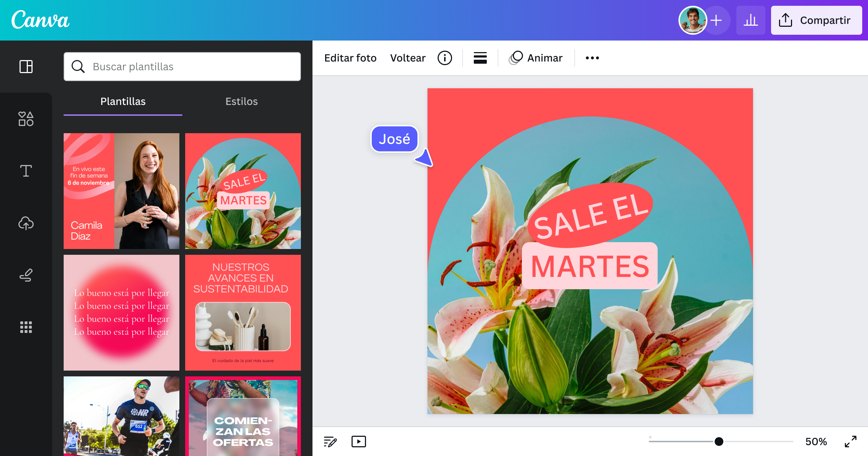The height and width of the screenshot is (456, 868).
Task: Select the Draw tool
Action: [26, 275]
